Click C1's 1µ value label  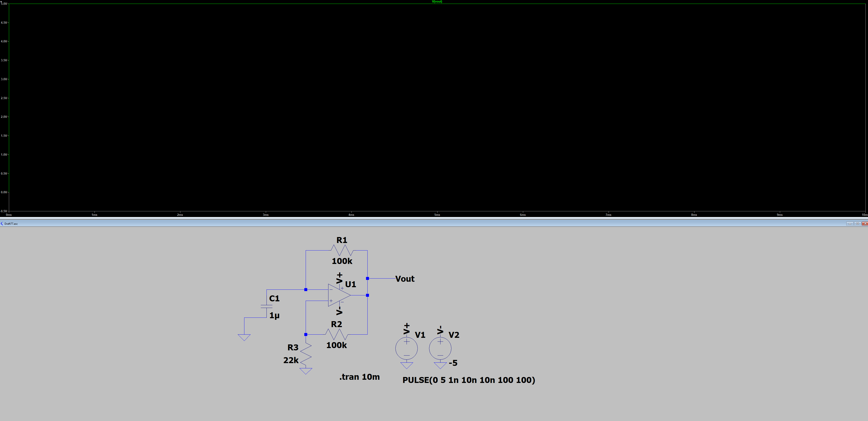(x=274, y=316)
